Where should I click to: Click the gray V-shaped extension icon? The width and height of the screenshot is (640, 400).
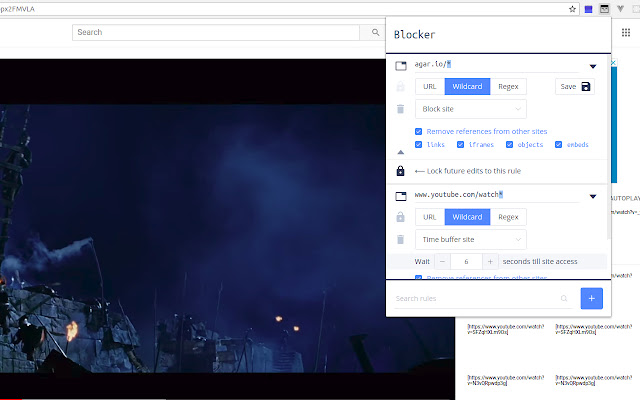(x=620, y=9)
